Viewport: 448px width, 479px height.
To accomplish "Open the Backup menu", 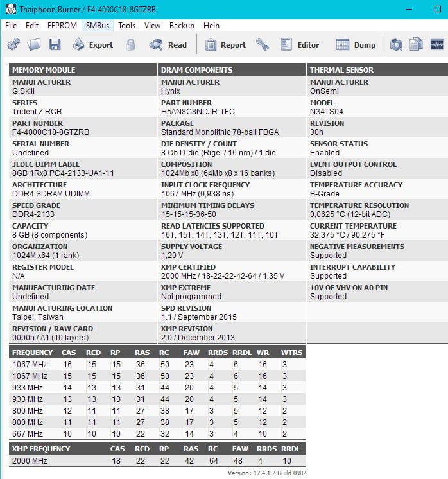I will [x=182, y=26].
